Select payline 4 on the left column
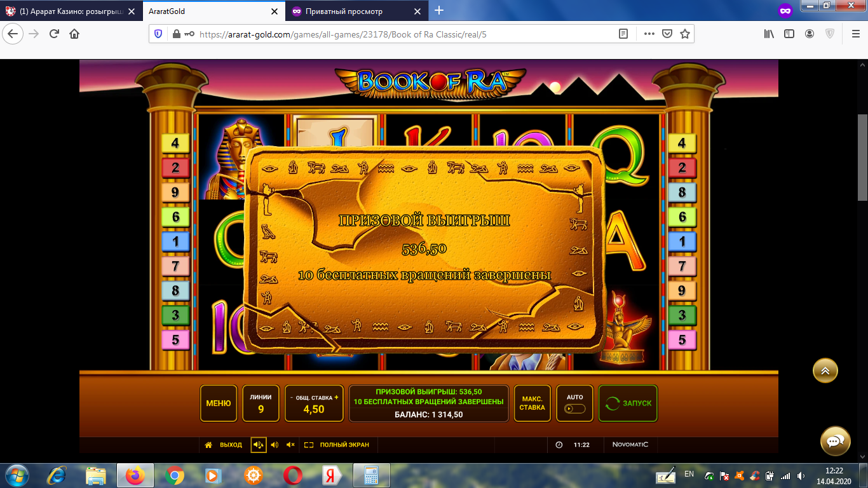 coord(175,144)
